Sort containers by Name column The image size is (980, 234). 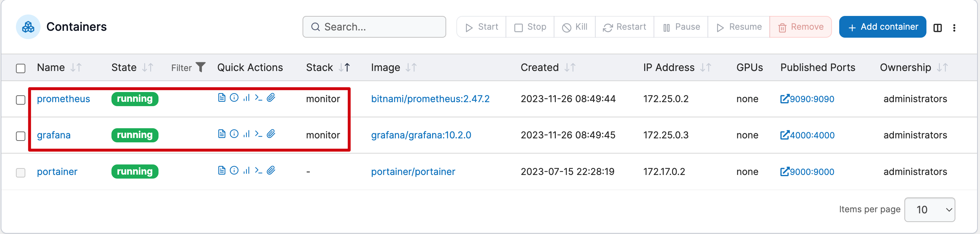[76, 68]
